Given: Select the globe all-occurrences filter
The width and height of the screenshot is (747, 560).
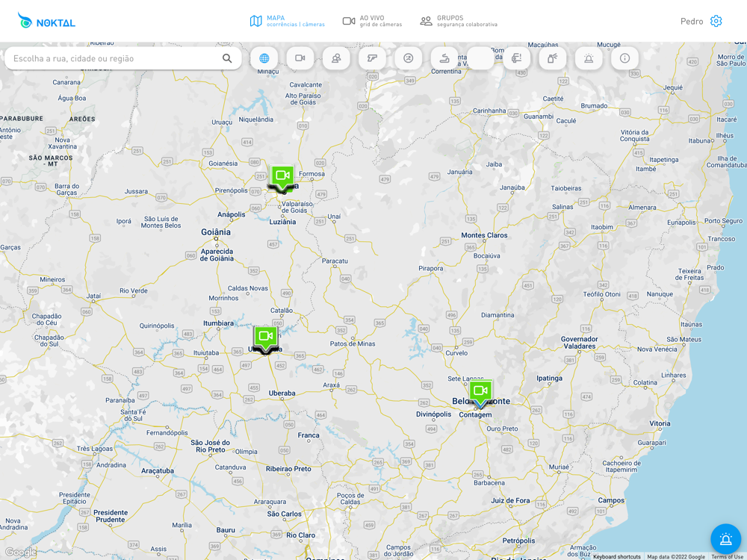Looking at the screenshot, I should 264,58.
